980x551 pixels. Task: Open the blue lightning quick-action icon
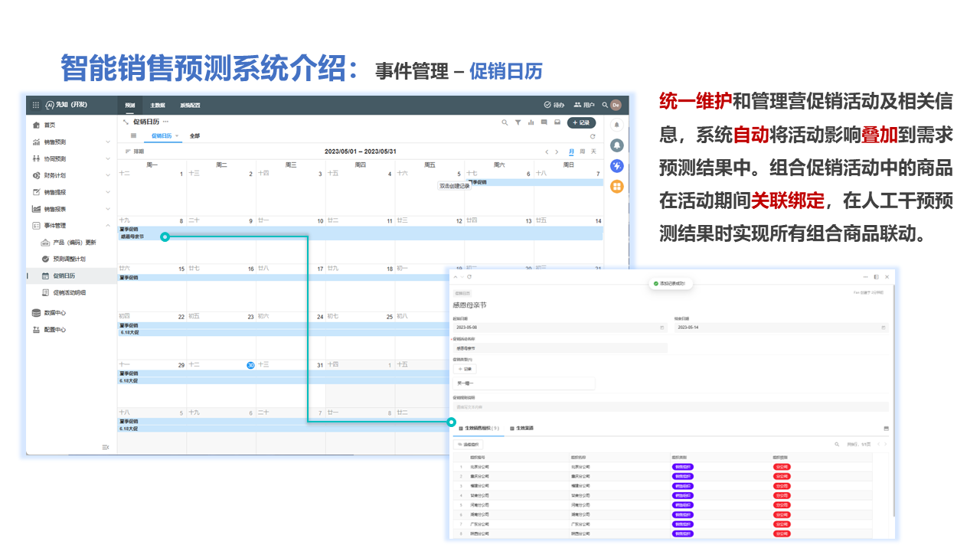click(616, 166)
